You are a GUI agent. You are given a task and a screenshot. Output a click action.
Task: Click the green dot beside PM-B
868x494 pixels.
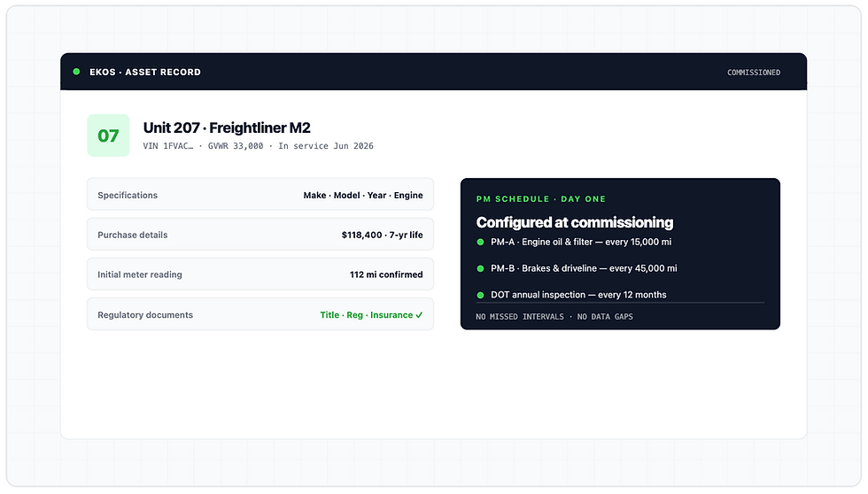tap(480, 268)
